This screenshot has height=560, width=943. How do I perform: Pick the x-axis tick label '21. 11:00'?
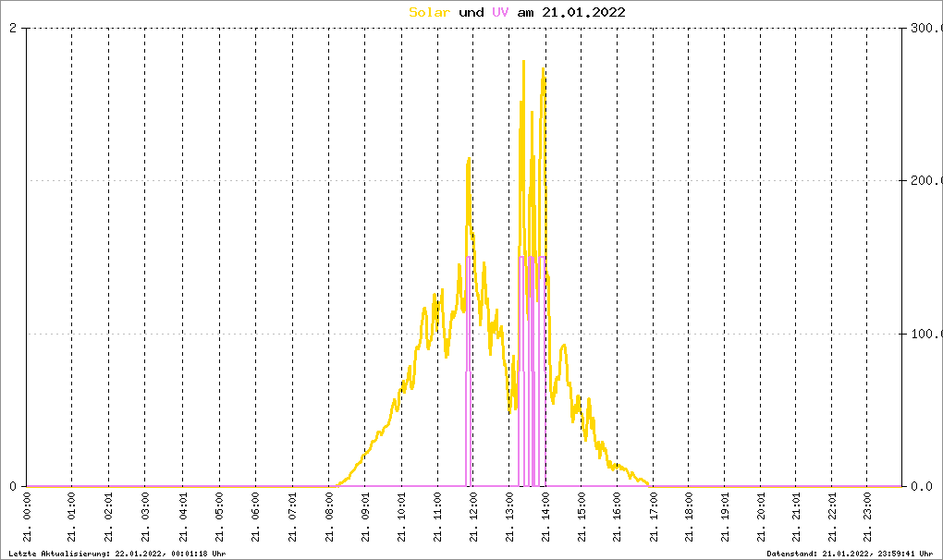click(438, 517)
